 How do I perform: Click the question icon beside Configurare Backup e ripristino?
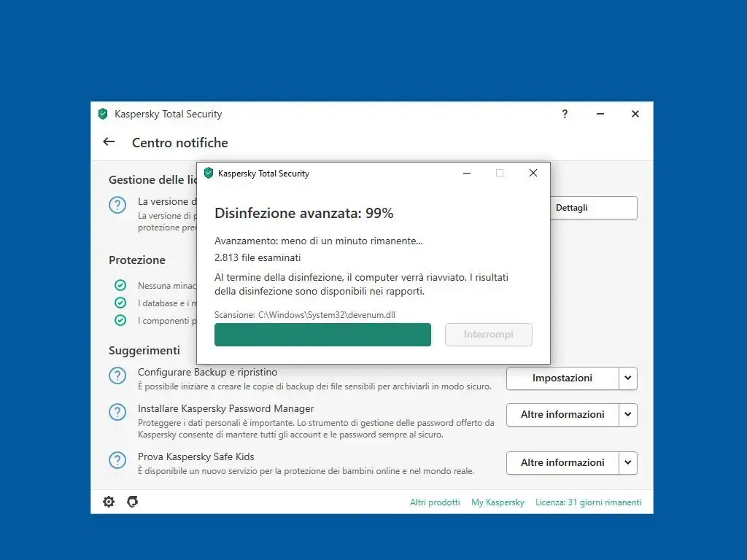(117, 376)
